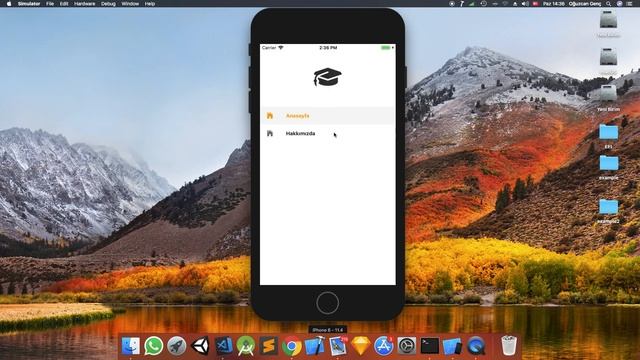Open Launchpad rocket icon in dock
640x360 pixels.
(177, 346)
